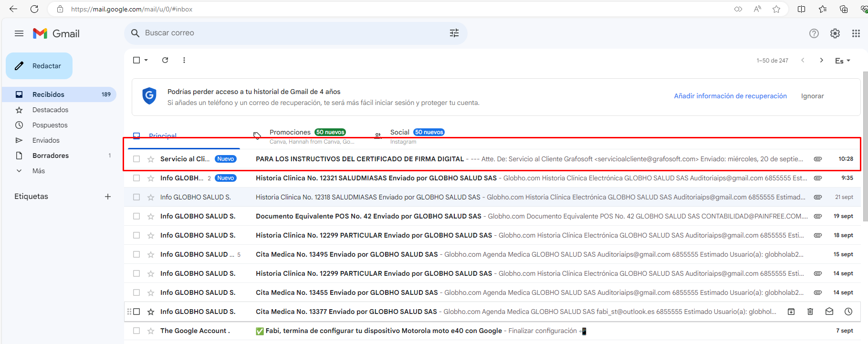Switch to the Social tab
This screenshot has height=344, width=868.
click(399, 133)
